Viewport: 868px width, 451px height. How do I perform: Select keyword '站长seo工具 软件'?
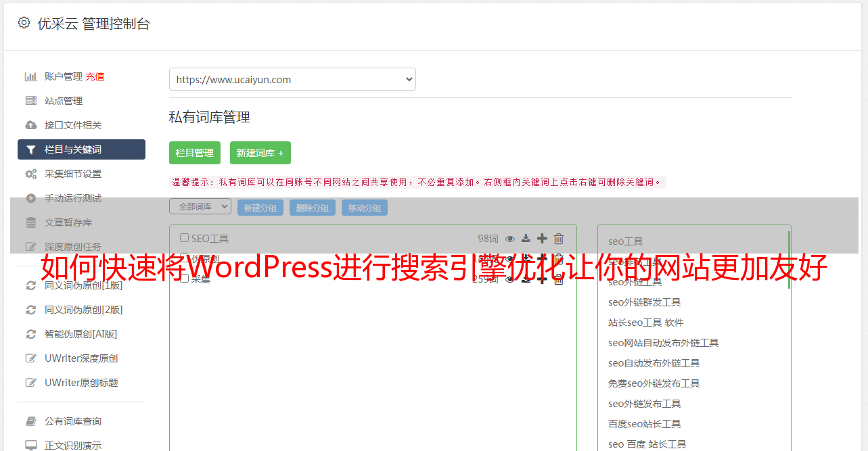coord(646,323)
